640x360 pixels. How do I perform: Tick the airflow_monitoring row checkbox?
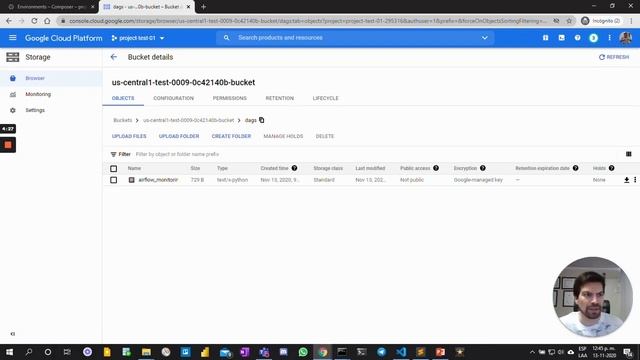tap(113, 180)
